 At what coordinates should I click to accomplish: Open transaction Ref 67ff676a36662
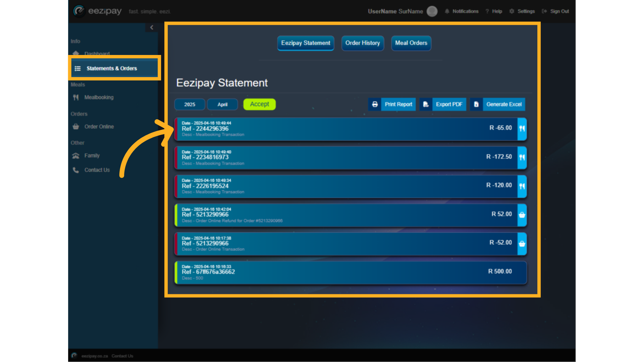(351, 273)
